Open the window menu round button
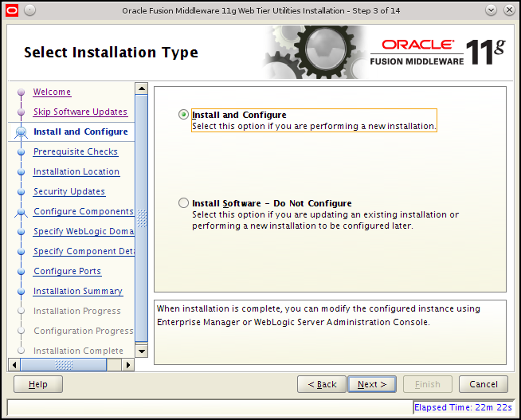This screenshot has height=420, width=521. click(x=30, y=10)
